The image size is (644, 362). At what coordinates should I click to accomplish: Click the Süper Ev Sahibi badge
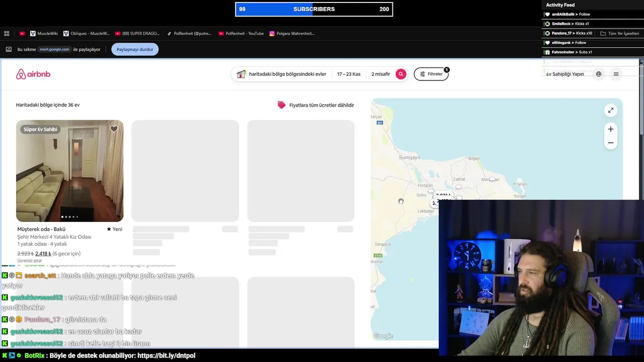pos(40,129)
